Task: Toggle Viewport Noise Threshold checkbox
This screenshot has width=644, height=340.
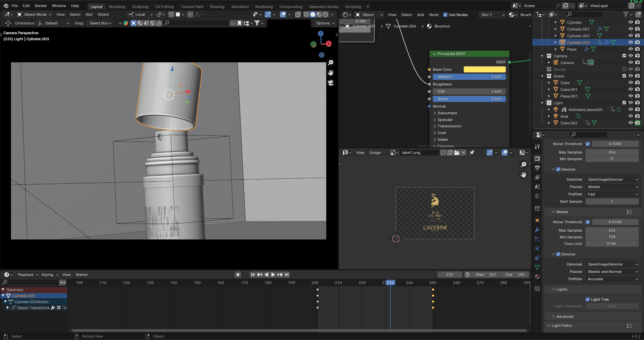Action: [x=588, y=144]
